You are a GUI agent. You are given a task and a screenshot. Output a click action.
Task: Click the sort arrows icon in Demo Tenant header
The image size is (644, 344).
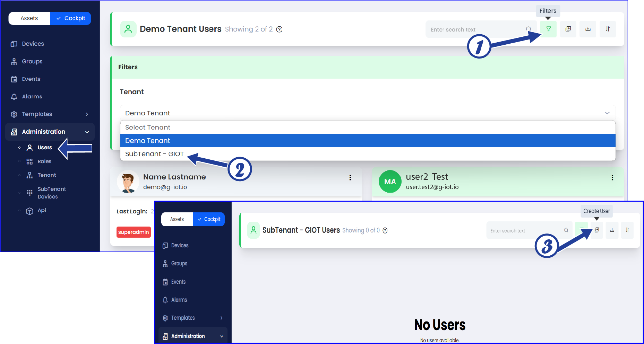point(608,29)
